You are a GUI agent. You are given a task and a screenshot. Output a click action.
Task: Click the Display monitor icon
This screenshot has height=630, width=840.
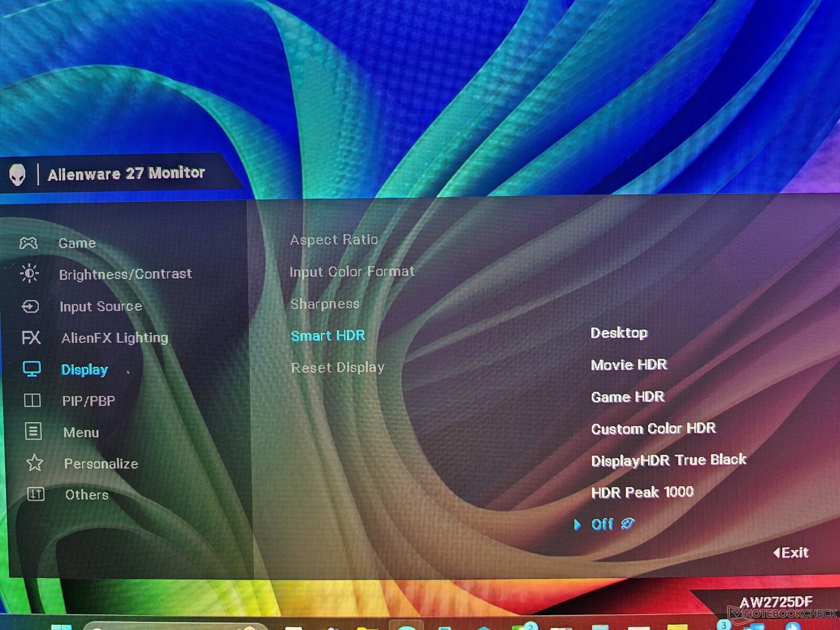[x=31, y=369]
